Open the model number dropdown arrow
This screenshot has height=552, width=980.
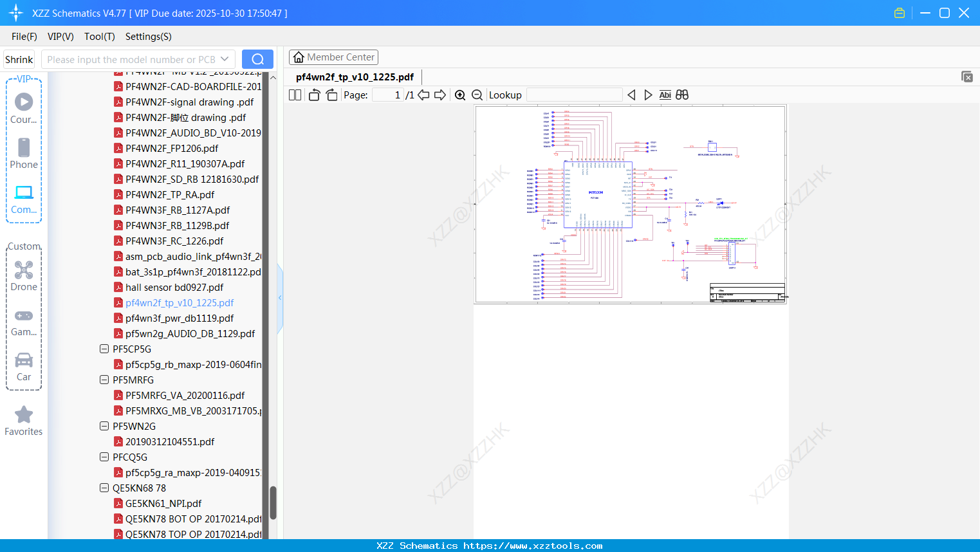(225, 59)
